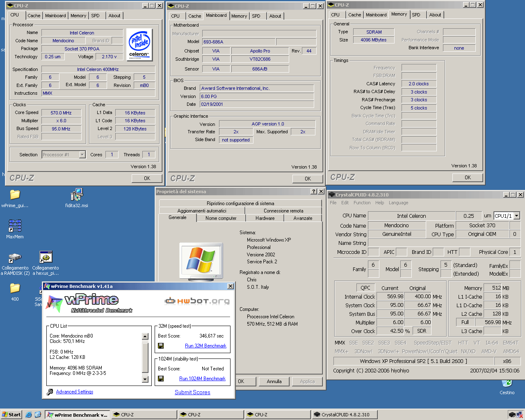Click the up arrow of the wPrime CPU List scrollbar
Viewport: 525px width, 420px height.
pos(145,336)
